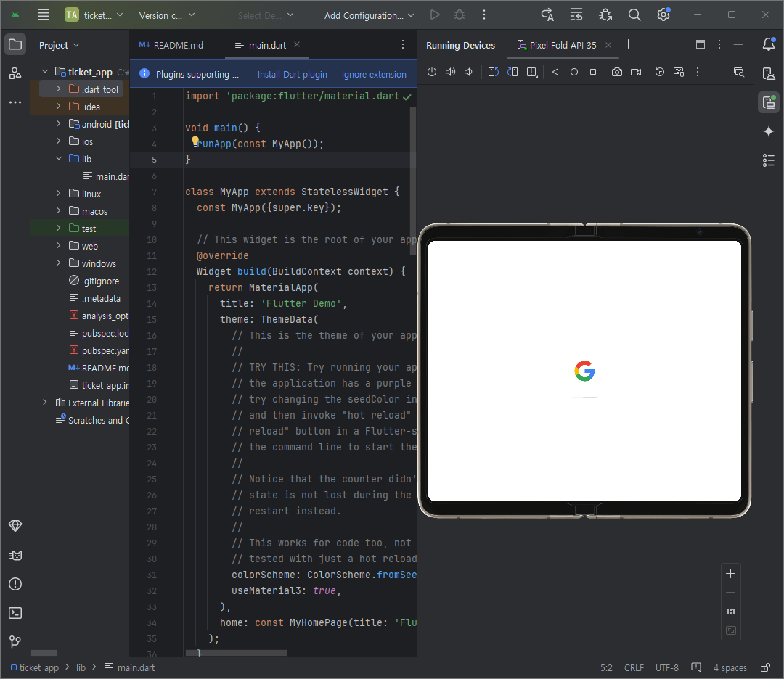Open Git version control tool window
784x679 pixels.
(x=15, y=642)
